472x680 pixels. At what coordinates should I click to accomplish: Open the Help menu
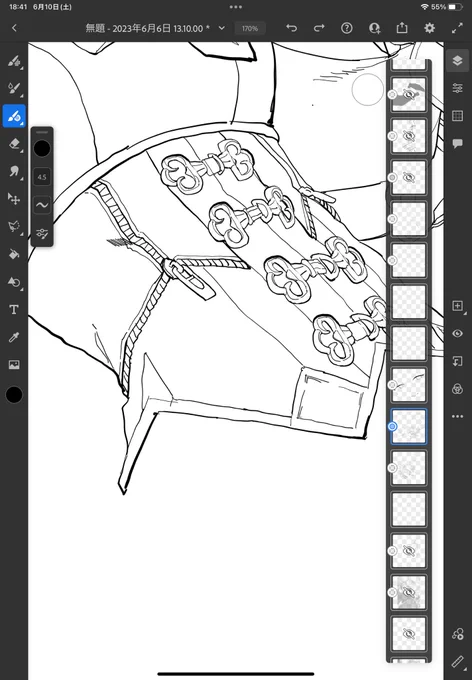pos(347,28)
